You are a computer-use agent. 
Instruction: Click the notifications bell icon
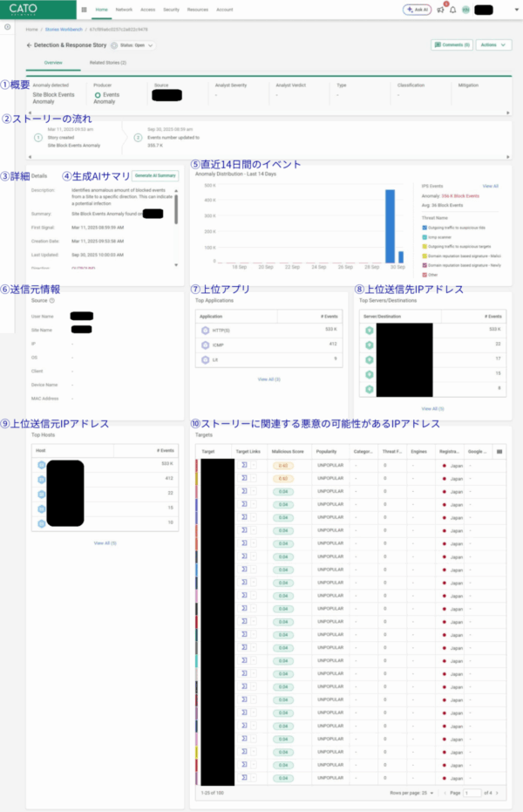(x=452, y=10)
